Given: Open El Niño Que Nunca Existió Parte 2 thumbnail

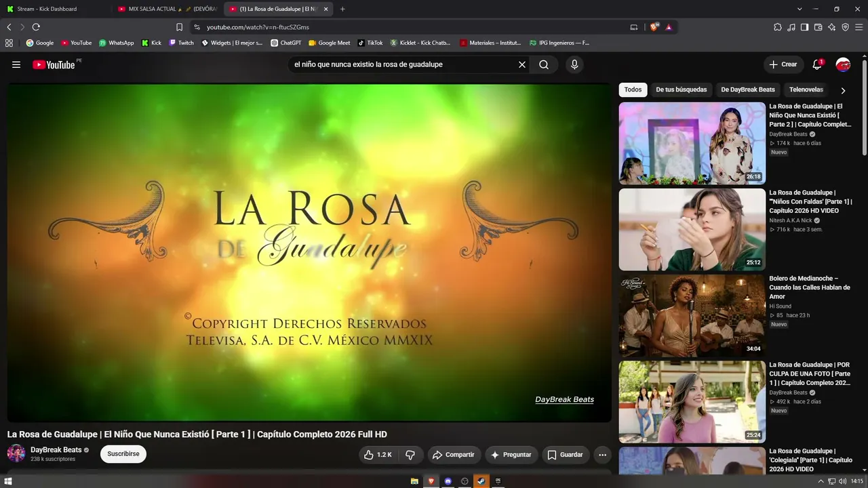Looking at the screenshot, I should [692, 143].
